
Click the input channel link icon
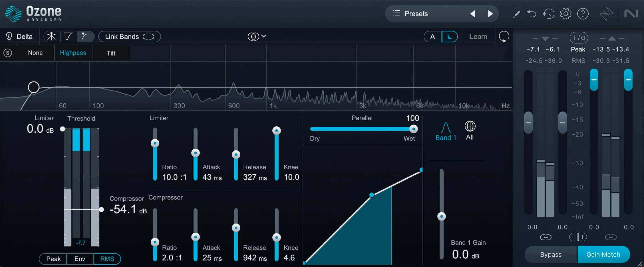546,237
